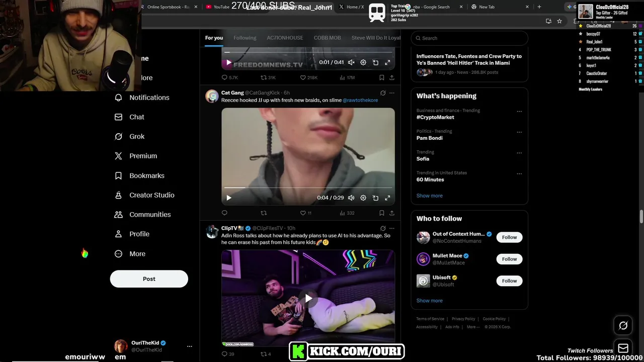Open the Chat envelope icon

coord(118,117)
